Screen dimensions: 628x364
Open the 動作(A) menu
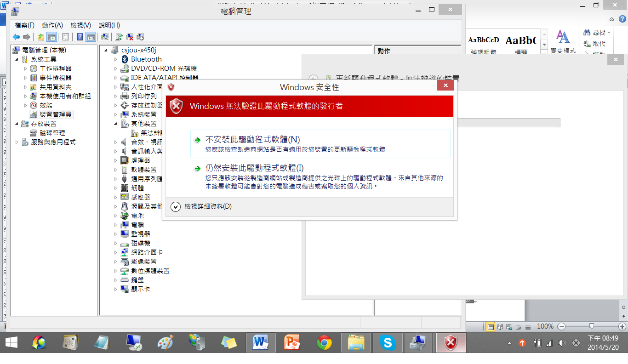52,25
